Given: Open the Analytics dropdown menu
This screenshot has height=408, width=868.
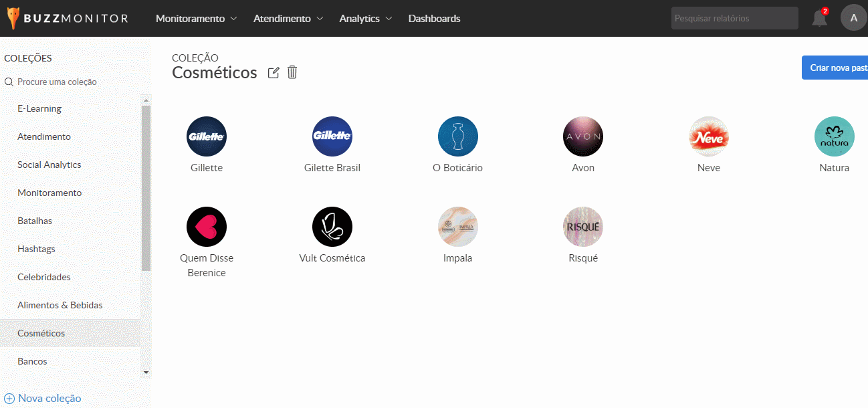Looking at the screenshot, I should pyautogui.click(x=365, y=19).
